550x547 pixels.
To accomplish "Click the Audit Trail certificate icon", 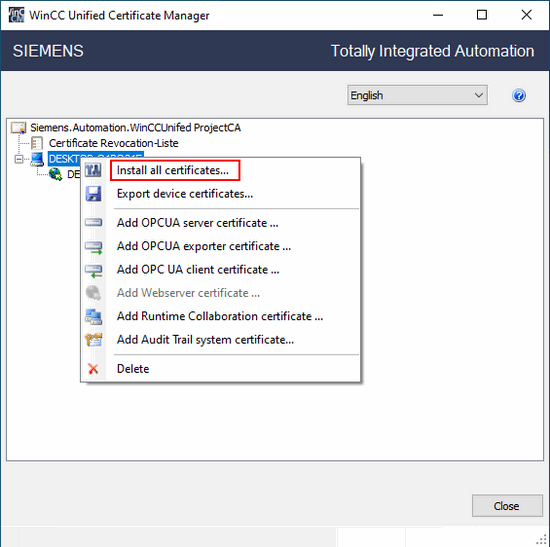I will click(93, 340).
